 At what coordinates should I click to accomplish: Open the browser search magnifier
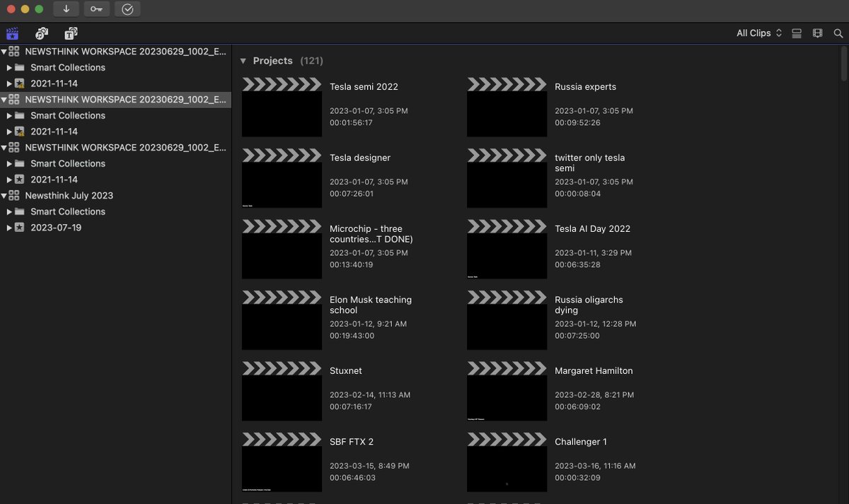[x=838, y=33]
